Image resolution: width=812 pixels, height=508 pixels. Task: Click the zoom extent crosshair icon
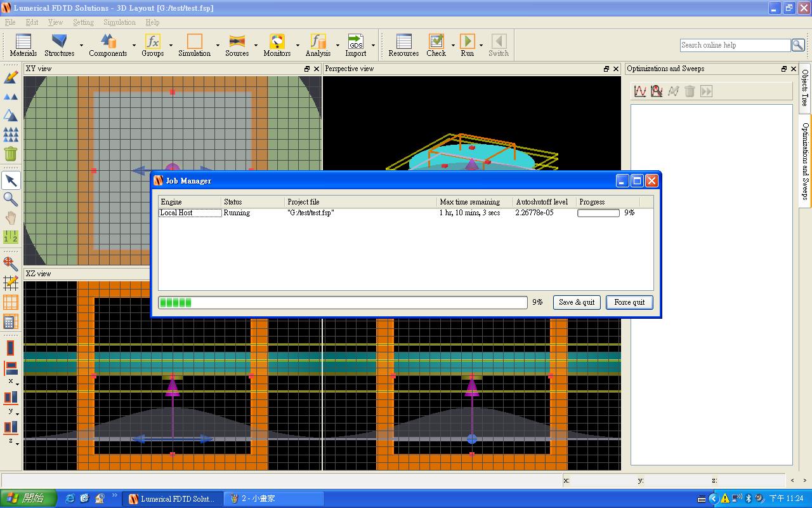tap(11, 264)
